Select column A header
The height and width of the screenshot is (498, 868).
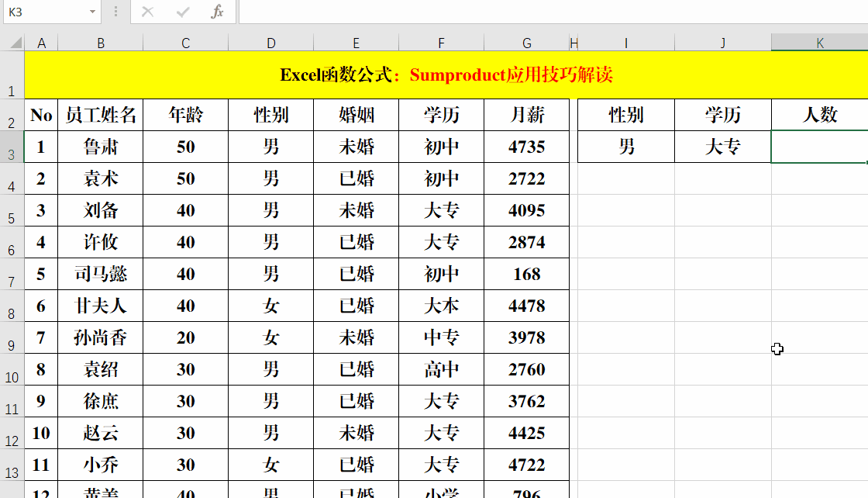(x=41, y=43)
